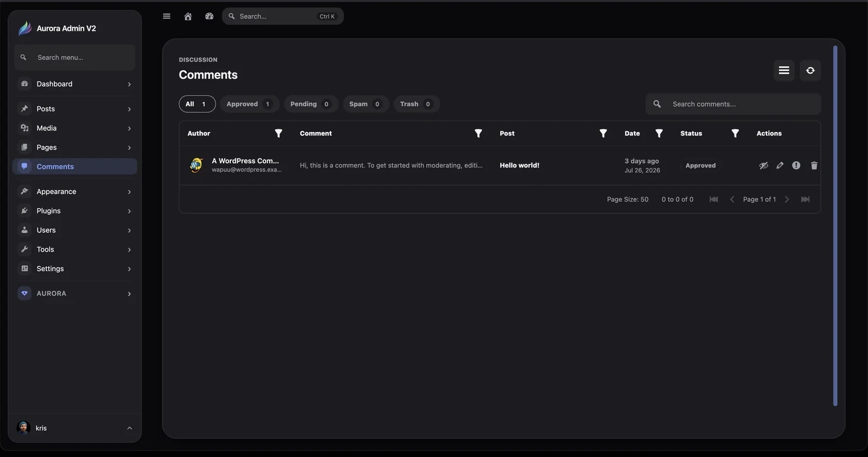Open Media in the sidebar

(75, 128)
